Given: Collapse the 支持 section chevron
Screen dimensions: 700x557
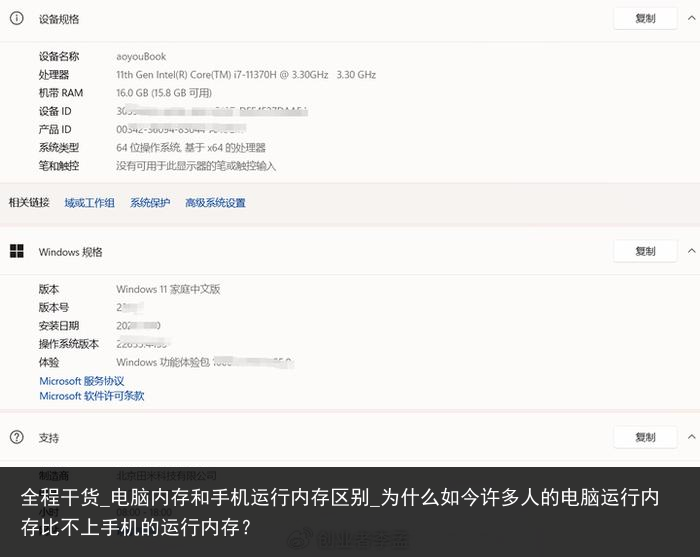Looking at the screenshot, I should 691,436.
